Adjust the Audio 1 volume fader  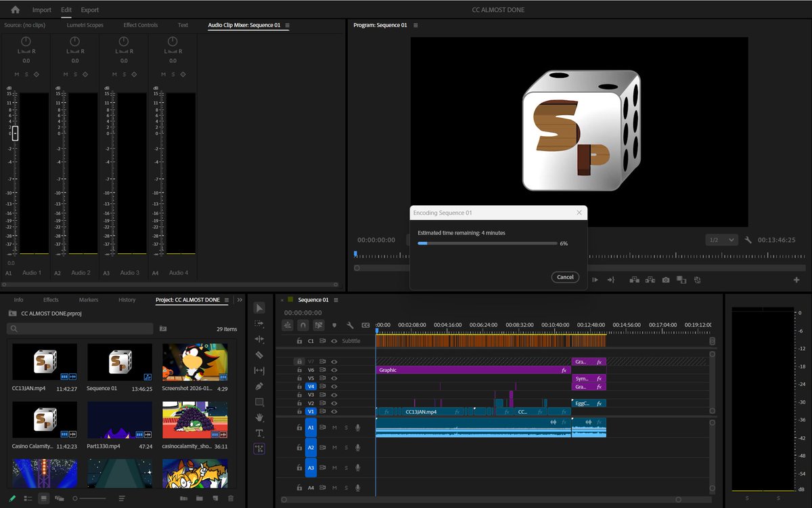pyautogui.click(x=15, y=133)
